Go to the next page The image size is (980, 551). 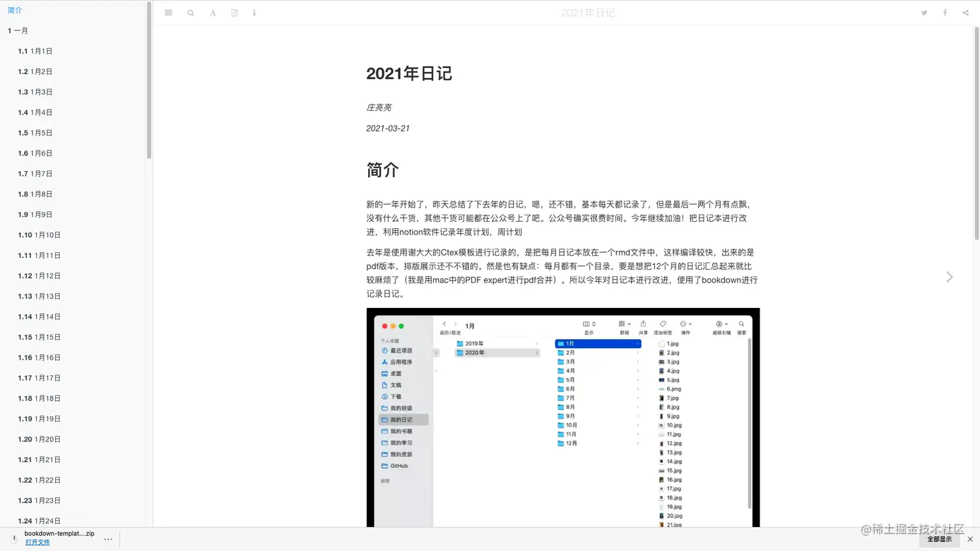949,277
